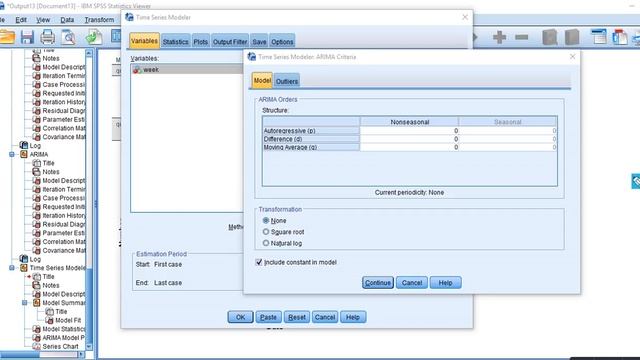Click nonseasonal Moving Average (q) value cell
Viewport: 640px width, 360px height.
[409, 147]
